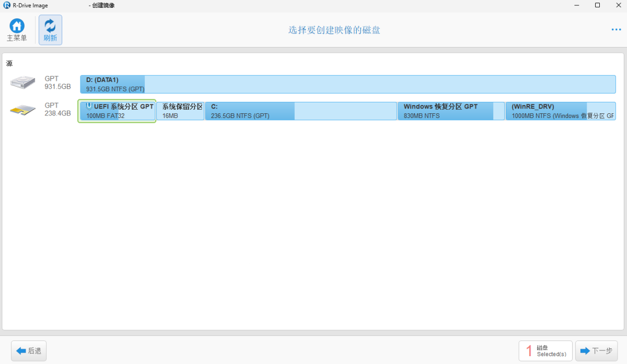Select the Windows 恢复分区 830MB partition
Image resolution: width=627 pixels, height=364 pixels.
tap(450, 111)
